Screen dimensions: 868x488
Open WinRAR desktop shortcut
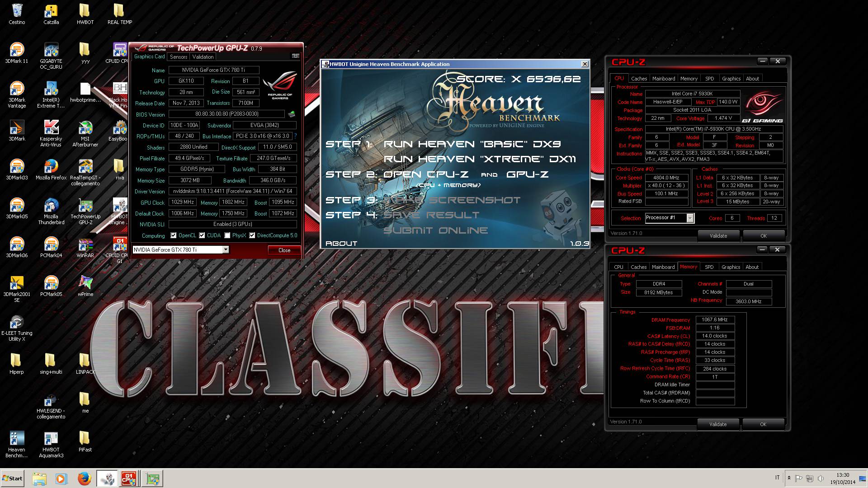[x=85, y=247]
